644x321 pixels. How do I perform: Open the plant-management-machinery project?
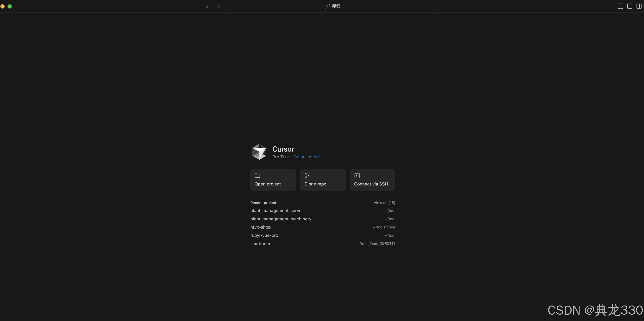[323, 219]
